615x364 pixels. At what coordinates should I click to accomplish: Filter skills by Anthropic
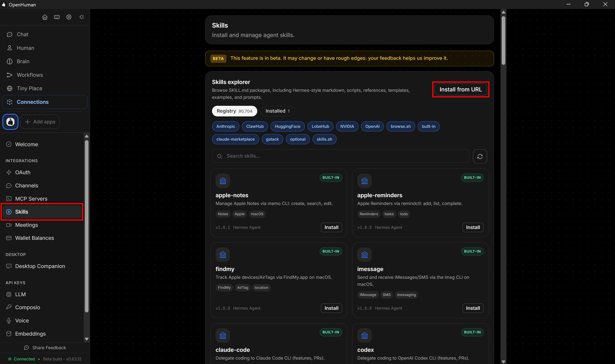[226, 126]
